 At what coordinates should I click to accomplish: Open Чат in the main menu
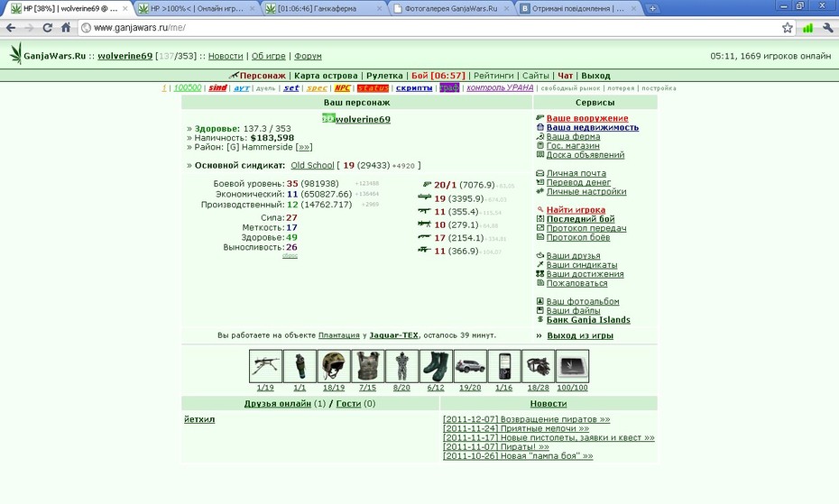click(566, 76)
